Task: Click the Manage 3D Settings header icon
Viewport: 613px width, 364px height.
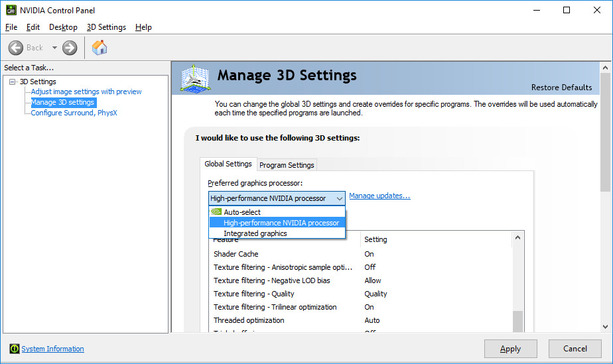Action: (x=195, y=78)
